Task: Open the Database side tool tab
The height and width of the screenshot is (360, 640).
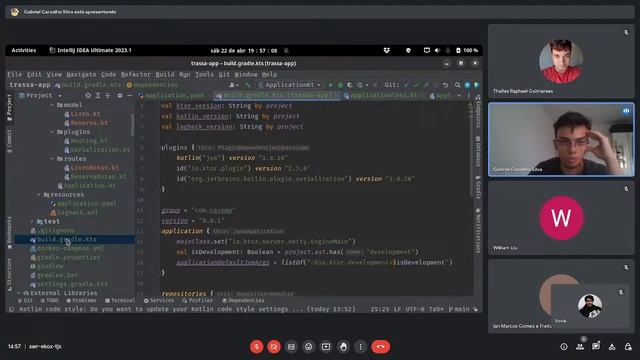Action: pyautogui.click(x=478, y=151)
